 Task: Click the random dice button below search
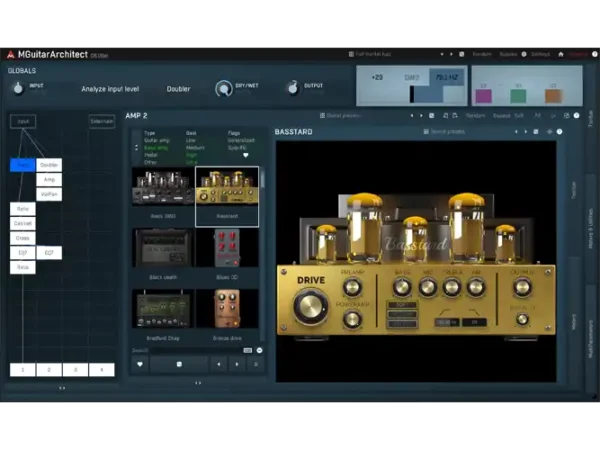coord(179,364)
